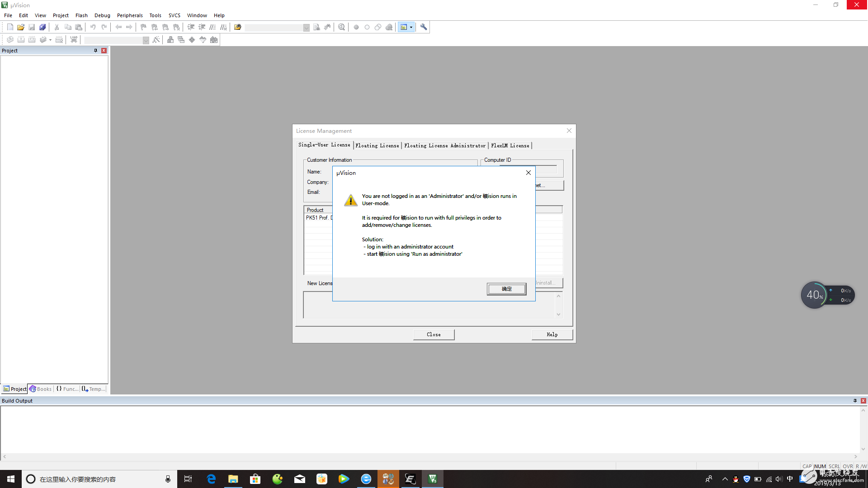This screenshot has width=868, height=488.
Task: Open Microsoft Edge from the taskbar
Action: click(211, 479)
